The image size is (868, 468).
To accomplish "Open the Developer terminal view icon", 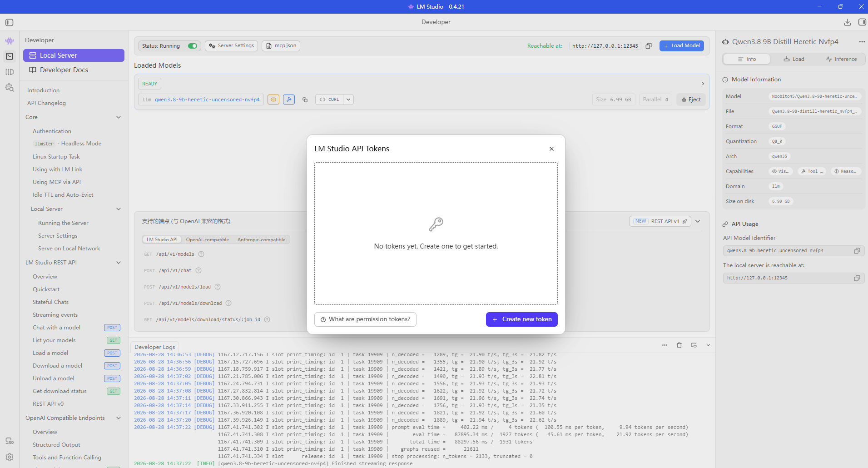I will click(10, 56).
